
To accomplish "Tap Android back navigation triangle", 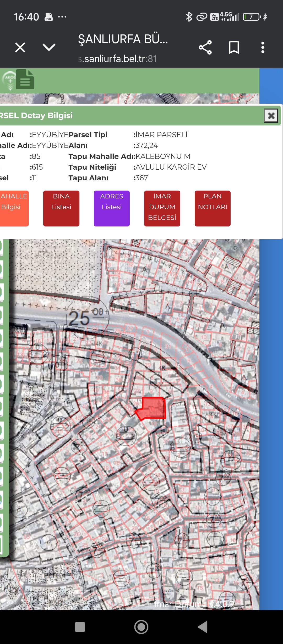I will tap(203, 627).
